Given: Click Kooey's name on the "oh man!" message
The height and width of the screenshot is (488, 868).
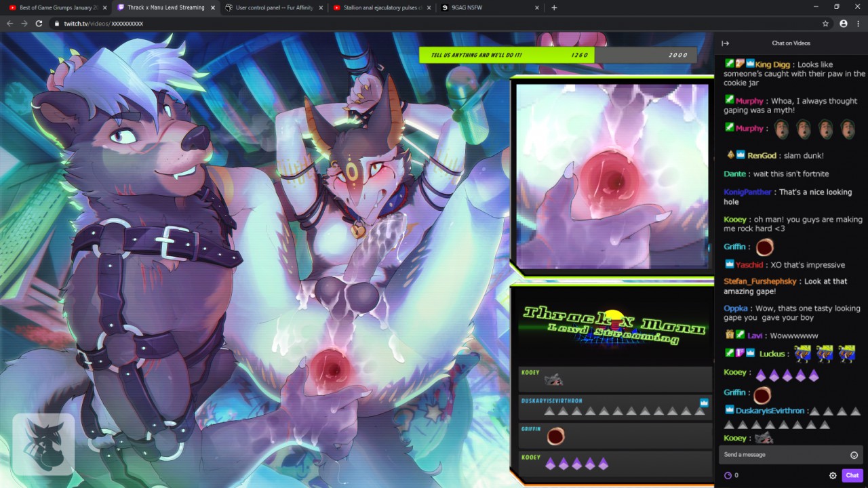Looking at the screenshot, I should pos(735,220).
